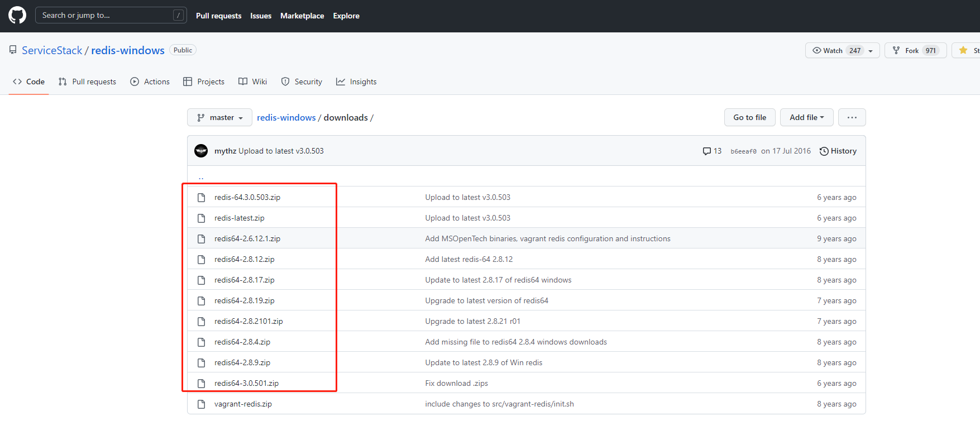The height and width of the screenshot is (435, 980).
Task: Click file icon beside redis-64.3.0.503.zip
Action: [x=201, y=197]
